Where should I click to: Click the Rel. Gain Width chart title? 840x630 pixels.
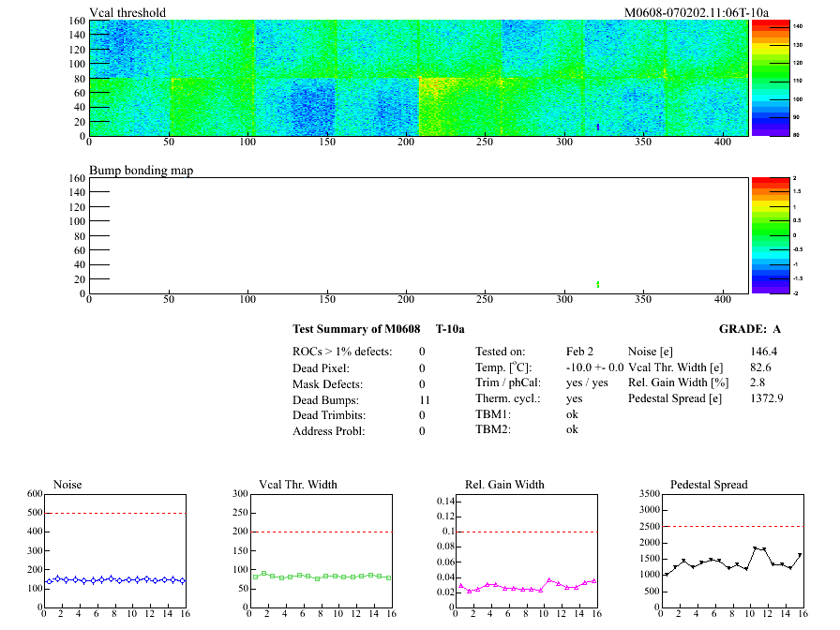click(504, 485)
